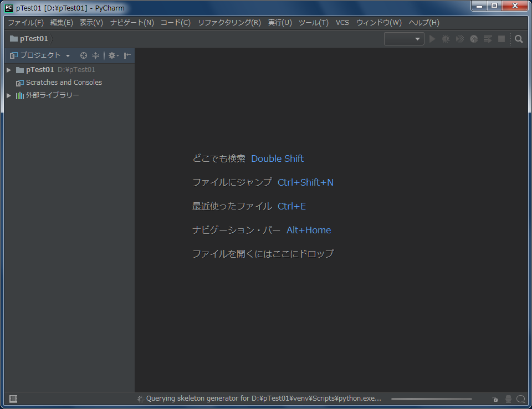
Task: Open the リファクタリング(R) menu
Action: click(229, 23)
